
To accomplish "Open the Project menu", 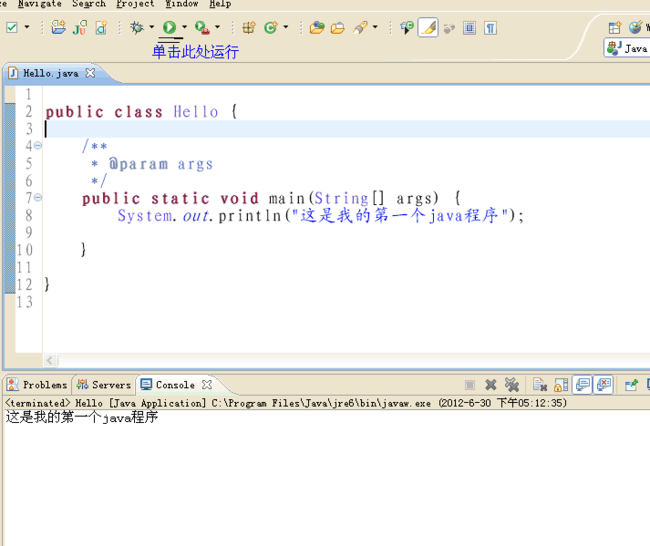I will click(135, 4).
